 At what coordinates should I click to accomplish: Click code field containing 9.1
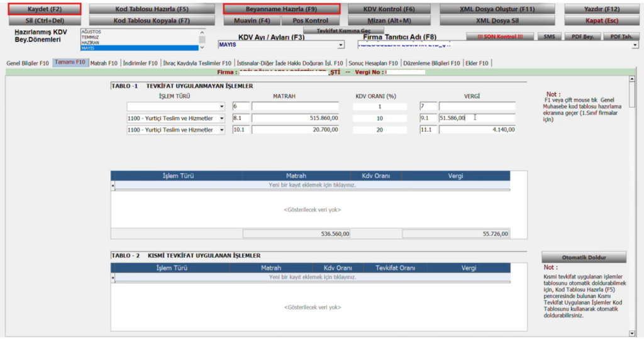428,118
